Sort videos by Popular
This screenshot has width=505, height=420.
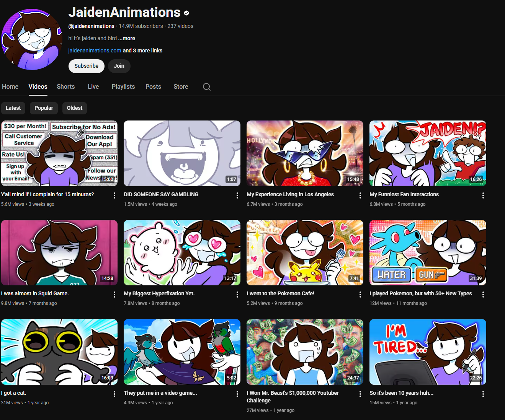[44, 108]
